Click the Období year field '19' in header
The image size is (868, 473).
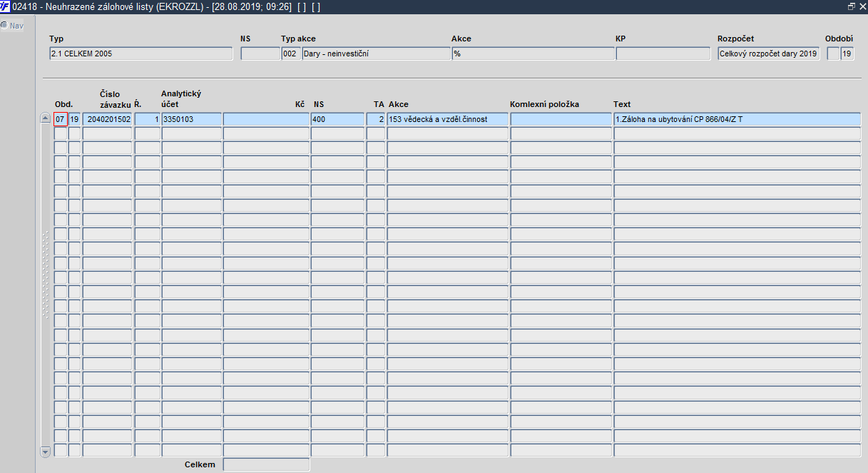point(847,54)
